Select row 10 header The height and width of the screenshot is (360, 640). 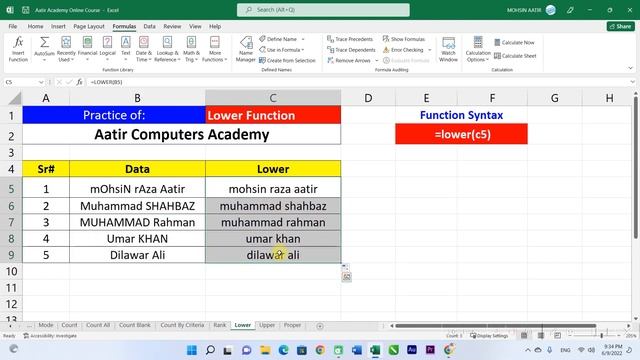pyautogui.click(x=11, y=271)
